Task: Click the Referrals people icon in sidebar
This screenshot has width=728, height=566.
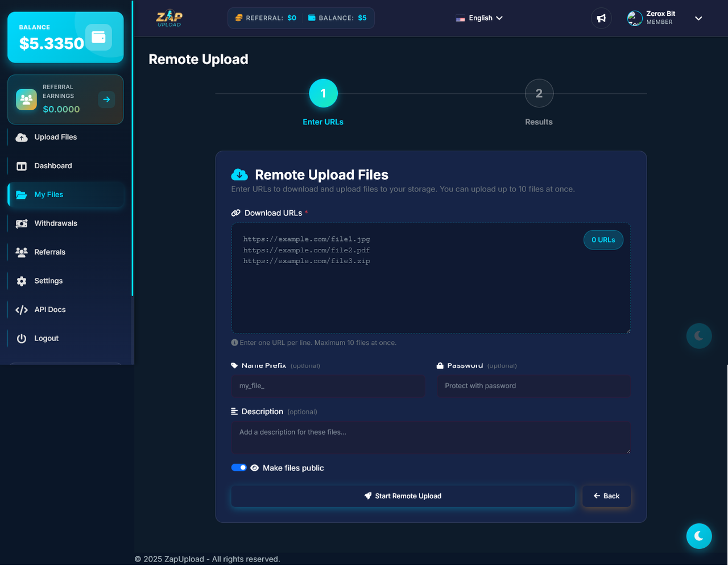Action: [x=22, y=252]
